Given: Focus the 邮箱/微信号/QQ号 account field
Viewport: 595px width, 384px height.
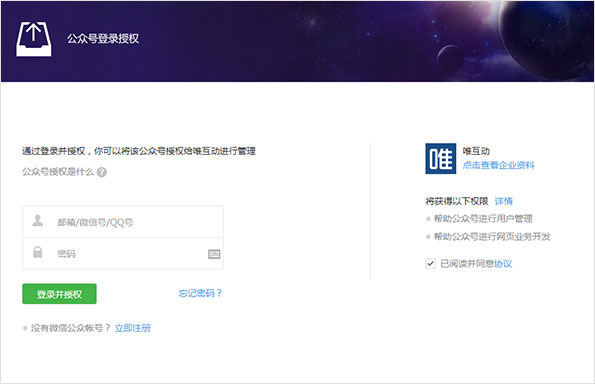Looking at the screenshot, I should [x=123, y=222].
